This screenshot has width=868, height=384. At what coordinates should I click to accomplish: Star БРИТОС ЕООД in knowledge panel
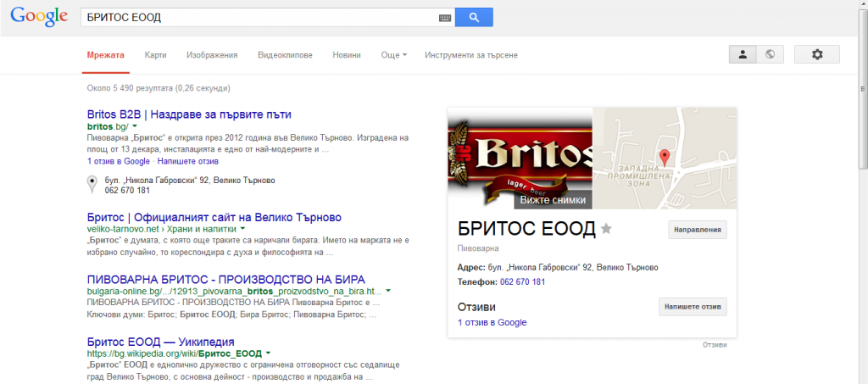point(607,229)
